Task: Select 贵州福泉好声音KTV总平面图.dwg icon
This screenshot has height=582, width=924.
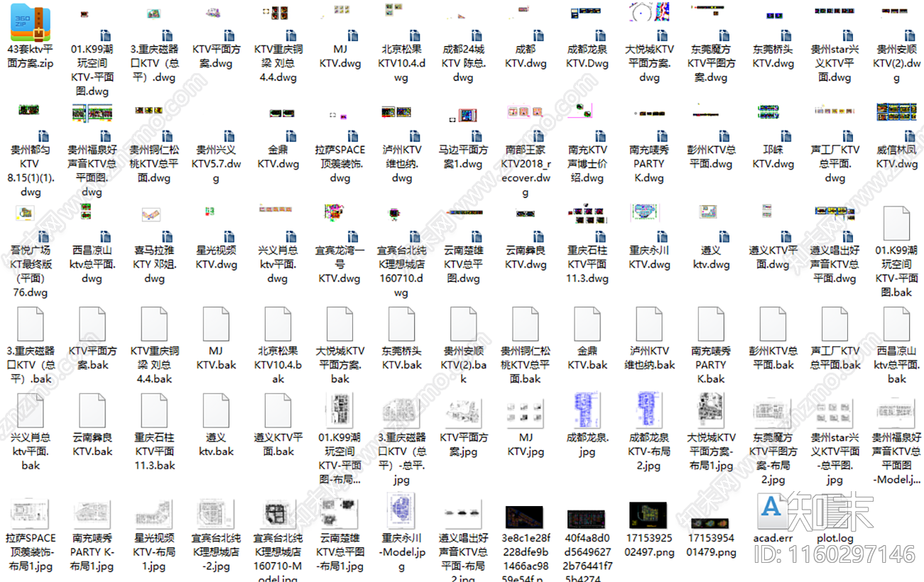Action: (92, 122)
